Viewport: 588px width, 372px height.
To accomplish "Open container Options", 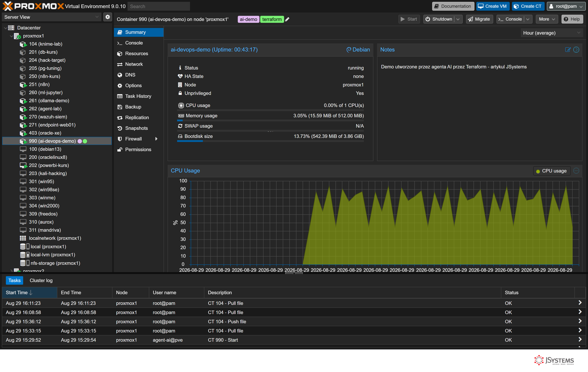I will tap(138, 86).
